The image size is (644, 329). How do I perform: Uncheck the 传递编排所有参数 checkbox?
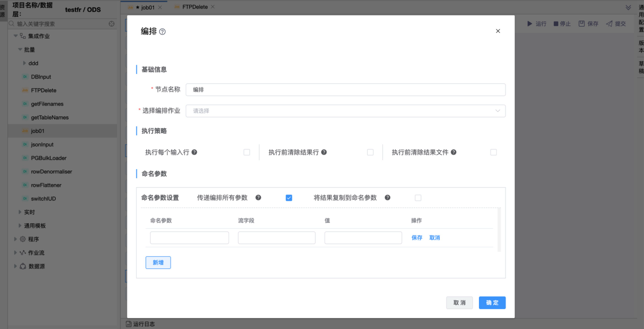(x=289, y=198)
